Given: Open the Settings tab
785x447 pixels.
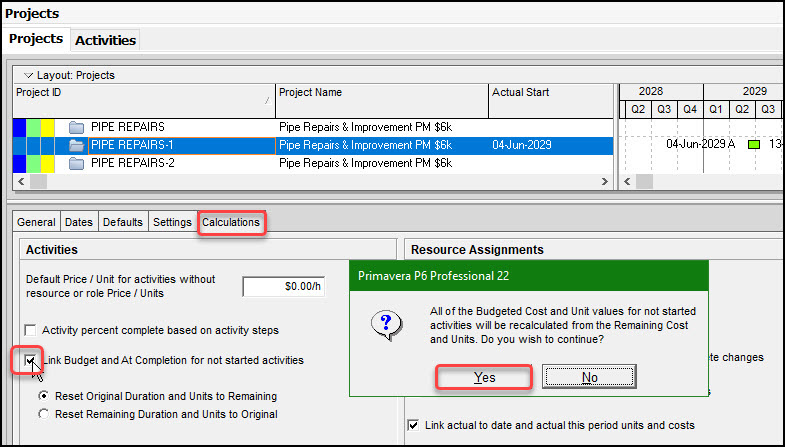Looking at the screenshot, I should (x=172, y=222).
